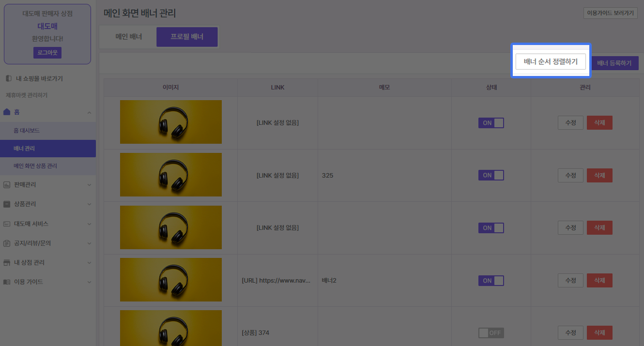Click the 이용 가이드 book icon
The height and width of the screenshot is (346, 644).
coord(7,282)
